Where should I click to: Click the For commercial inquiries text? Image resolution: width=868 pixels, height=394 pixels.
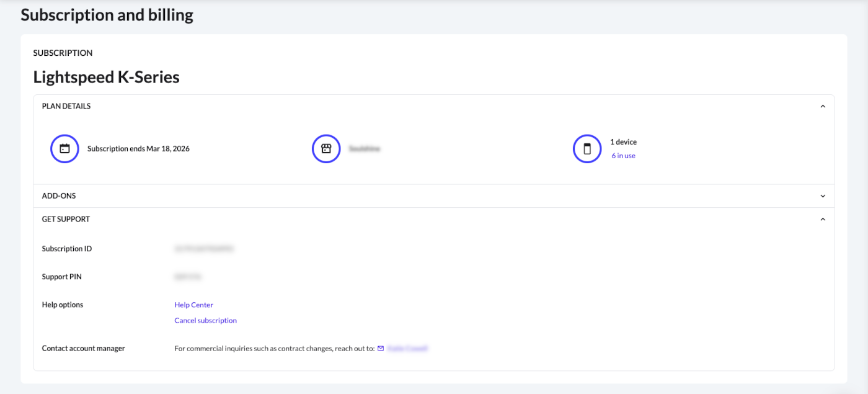tap(275, 349)
